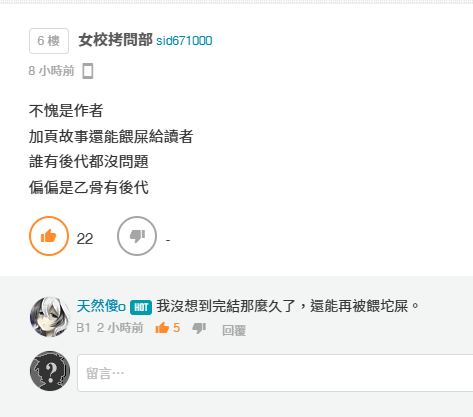Click the B1 reply index label
Screen dimensions: 473x417
tap(83, 328)
